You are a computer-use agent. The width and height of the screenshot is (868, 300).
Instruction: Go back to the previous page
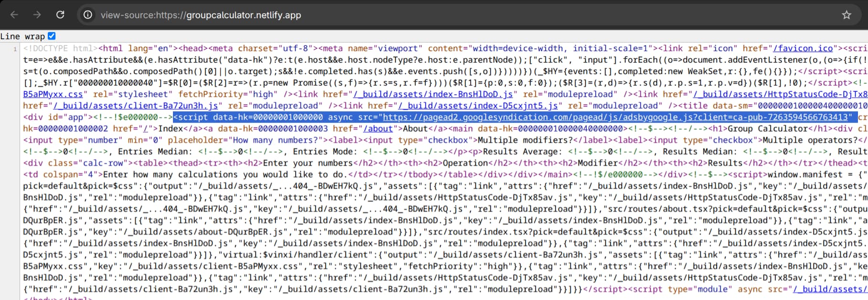14,15
